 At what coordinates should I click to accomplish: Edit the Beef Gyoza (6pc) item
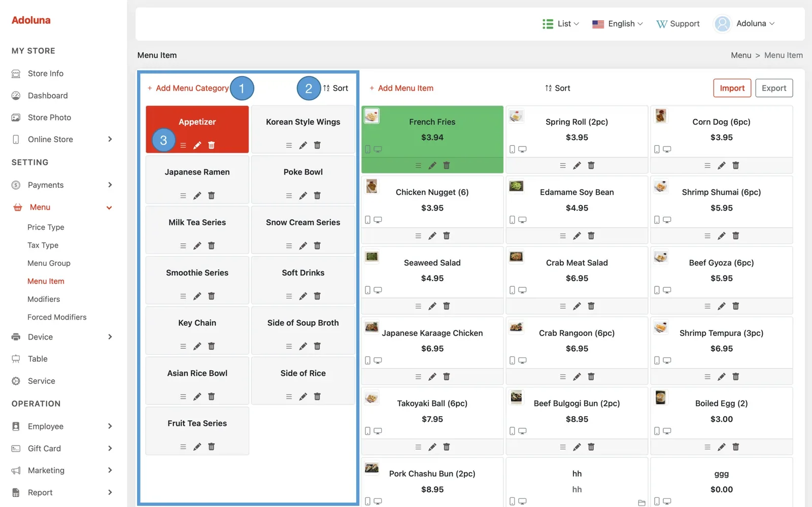tap(722, 307)
